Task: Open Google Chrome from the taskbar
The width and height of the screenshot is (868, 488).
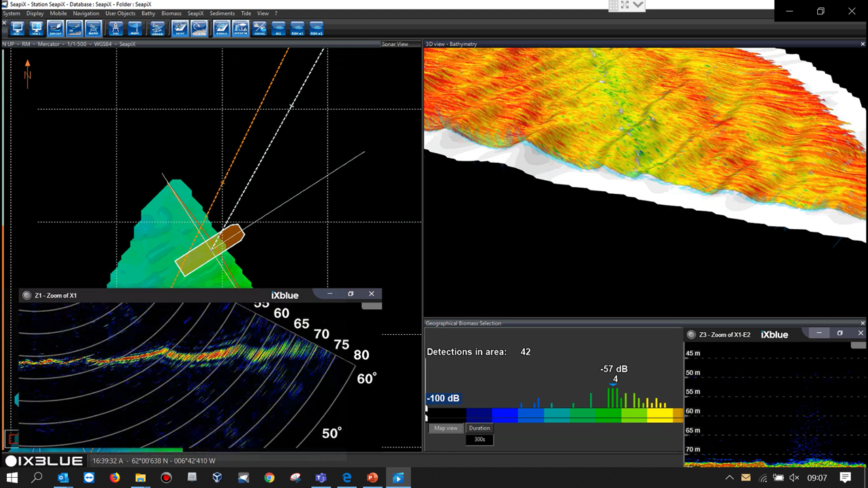Action: pos(269,478)
